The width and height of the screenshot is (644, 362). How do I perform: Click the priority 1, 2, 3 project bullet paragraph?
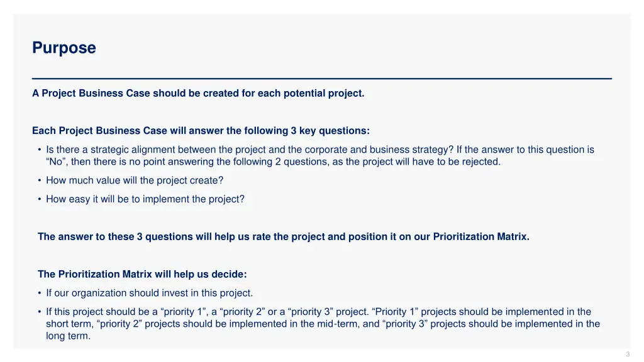tap(323, 324)
